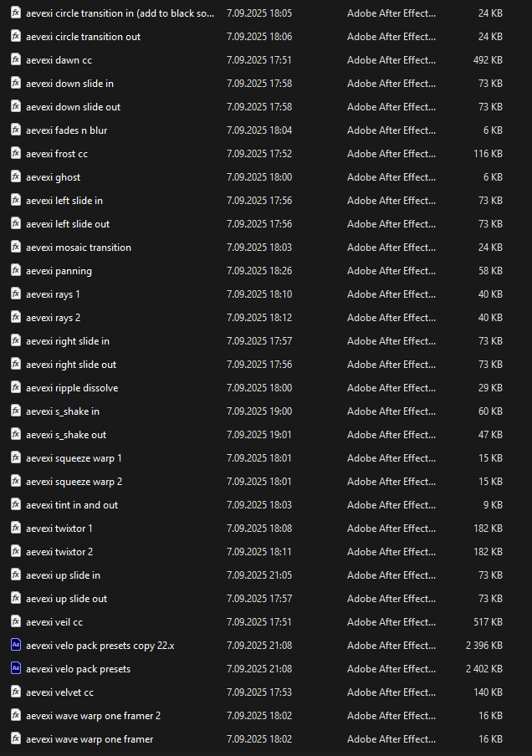The image size is (532, 756).
Task: Select aevexi wave warp one framer 2
Action: [x=93, y=716]
